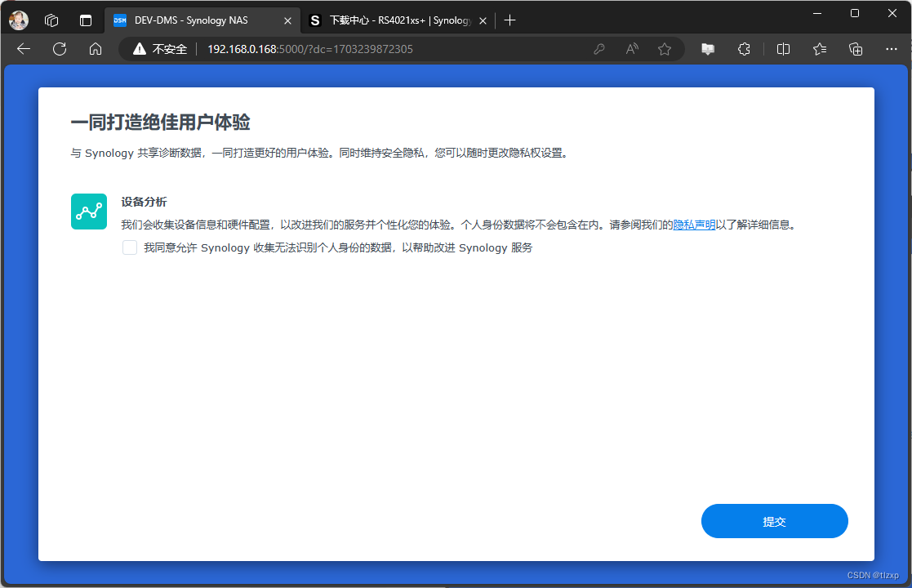Click the 设备分析 section title

tap(144, 202)
